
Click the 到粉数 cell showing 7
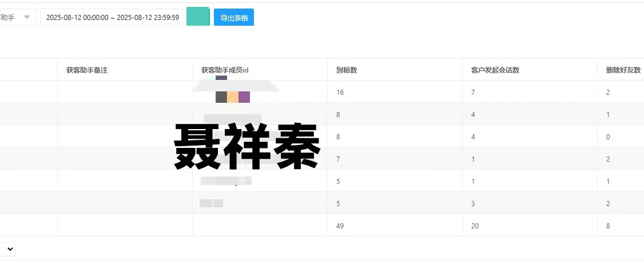point(395,159)
